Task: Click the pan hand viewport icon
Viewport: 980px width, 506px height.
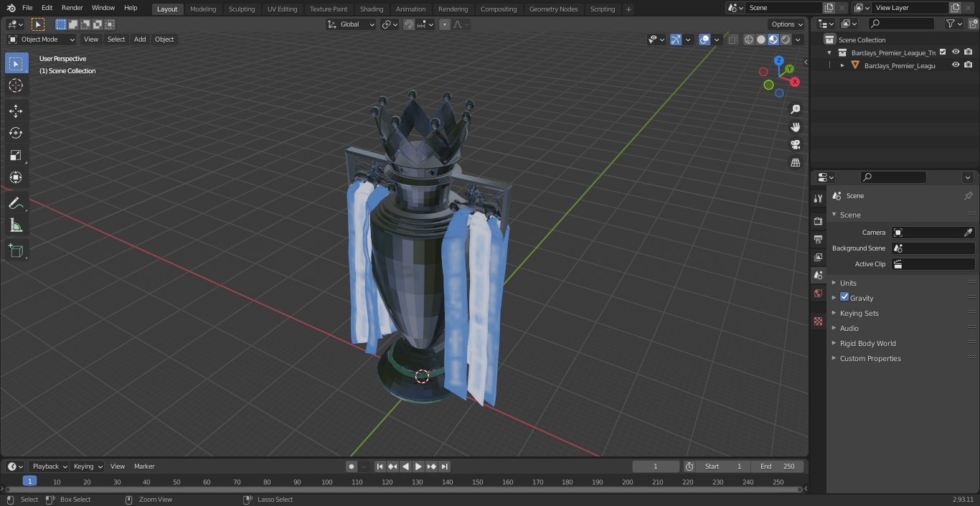Action: (x=795, y=127)
